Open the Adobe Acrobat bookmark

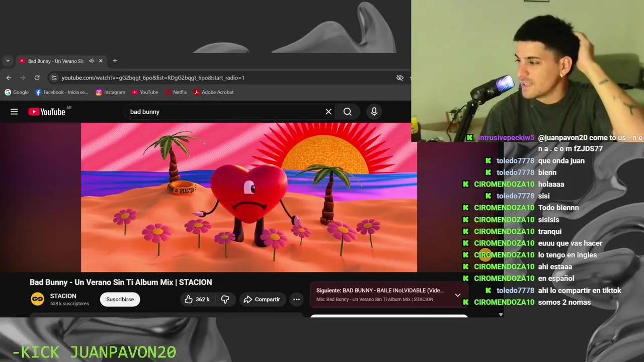(x=214, y=92)
